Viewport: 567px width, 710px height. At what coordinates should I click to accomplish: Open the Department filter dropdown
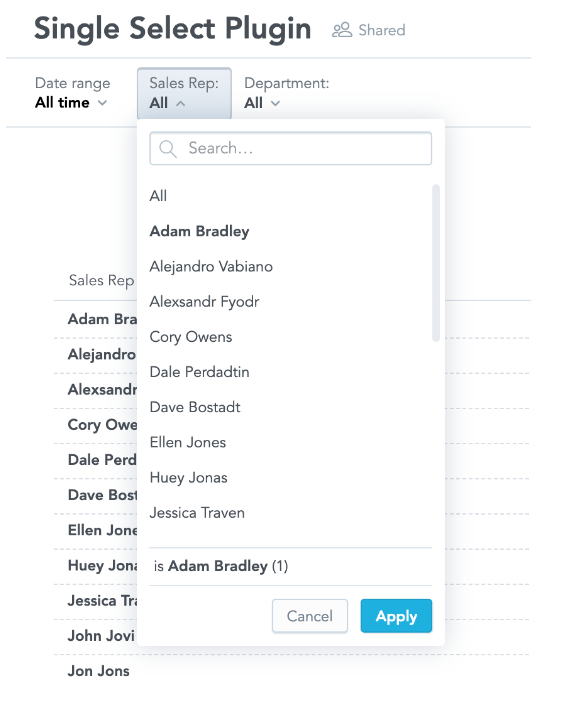pos(286,93)
